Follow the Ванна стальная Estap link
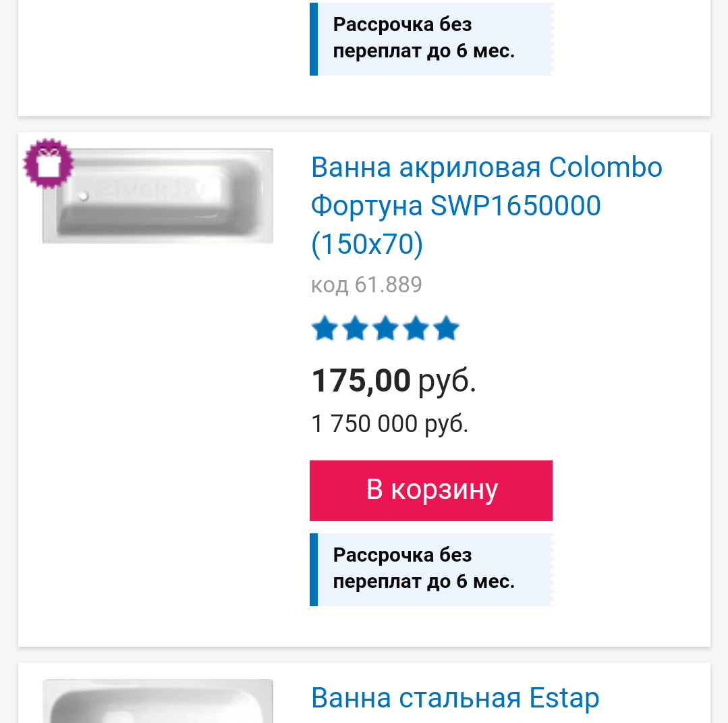This screenshot has width=728, height=723. pyautogui.click(x=455, y=698)
